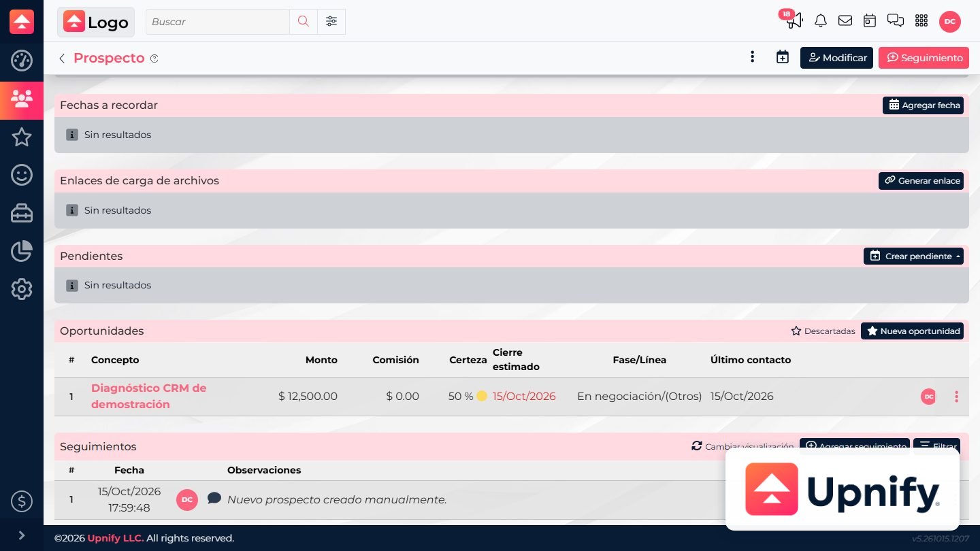Open the opportunity row's three-dot menu

(x=956, y=397)
